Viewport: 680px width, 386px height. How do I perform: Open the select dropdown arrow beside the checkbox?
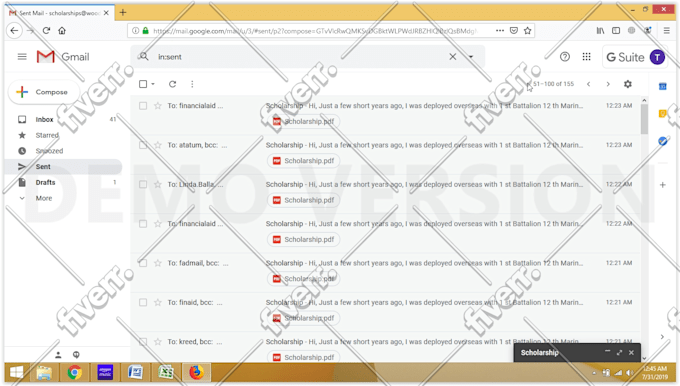[153, 84]
